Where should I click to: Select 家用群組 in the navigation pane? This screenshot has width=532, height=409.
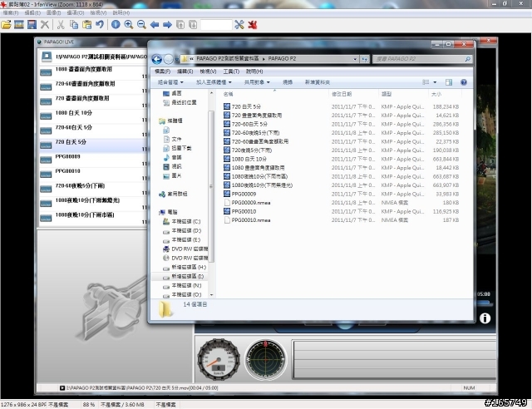pyautogui.click(x=177, y=194)
